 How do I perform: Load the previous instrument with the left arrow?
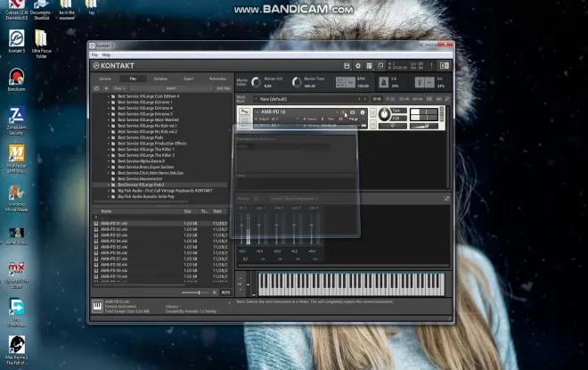(x=337, y=112)
